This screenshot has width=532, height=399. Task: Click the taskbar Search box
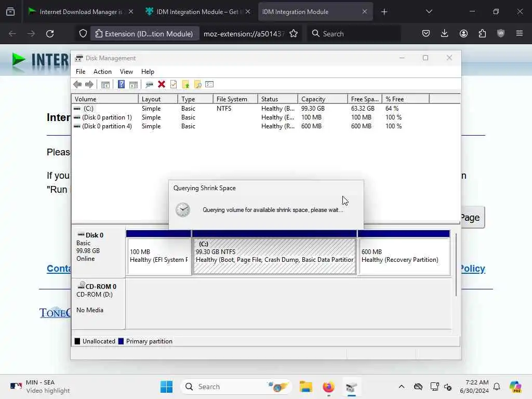[x=236, y=387]
